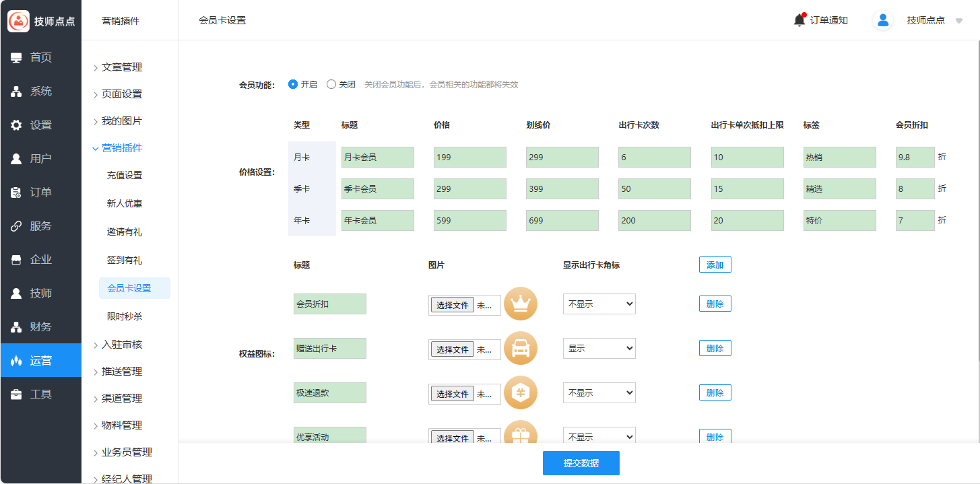
Task: Click the 提交数据 submit button
Action: (581, 463)
